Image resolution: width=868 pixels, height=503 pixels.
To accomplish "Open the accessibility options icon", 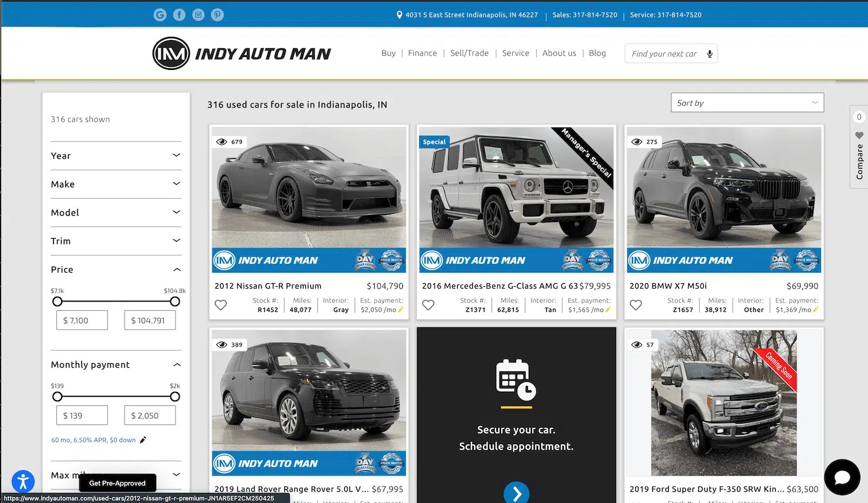I will [x=23, y=481].
